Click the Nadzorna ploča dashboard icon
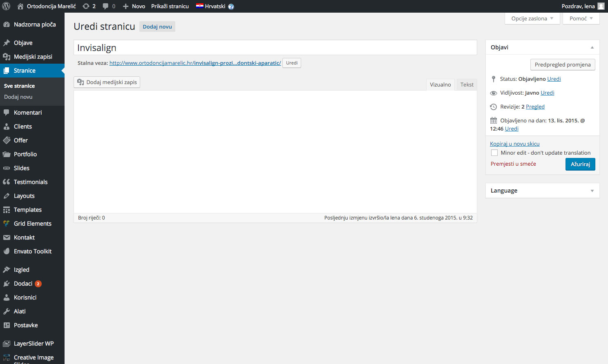The image size is (608, 364). [7, 24]
